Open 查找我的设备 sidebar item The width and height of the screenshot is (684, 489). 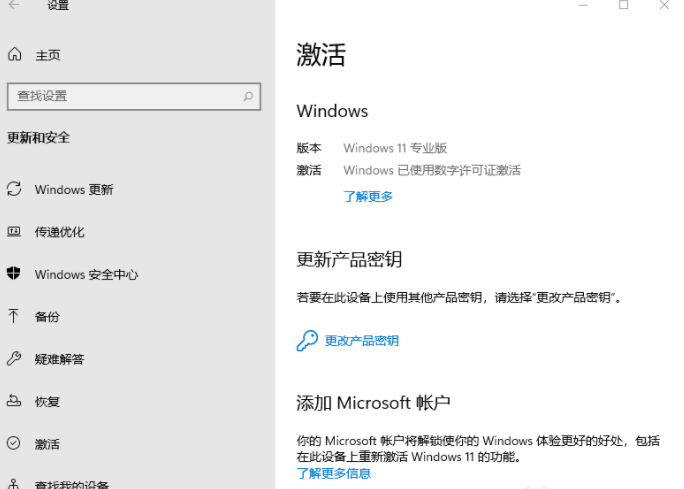click(72, 485)
